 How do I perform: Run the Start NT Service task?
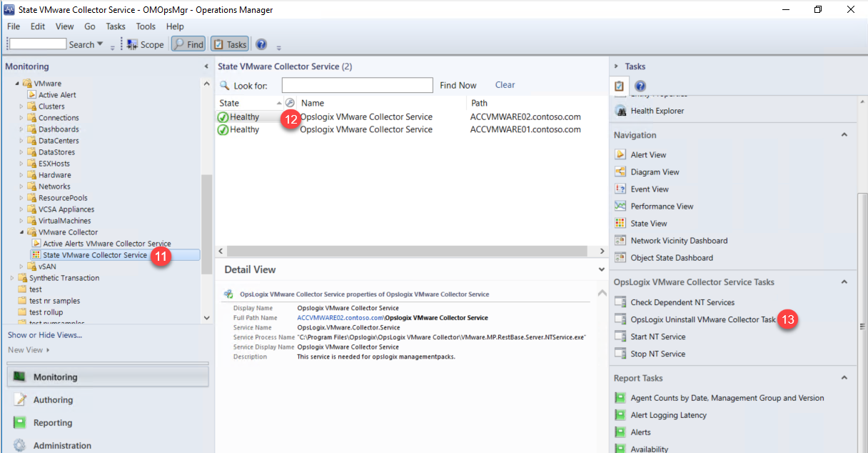[x=657, y=337]
